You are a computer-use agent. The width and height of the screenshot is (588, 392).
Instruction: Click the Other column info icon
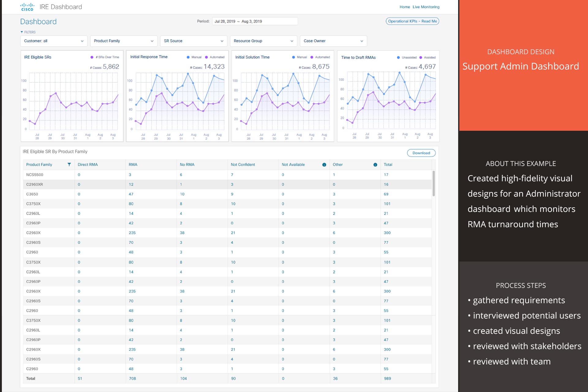pyautogui.click(x=375, y=165)
